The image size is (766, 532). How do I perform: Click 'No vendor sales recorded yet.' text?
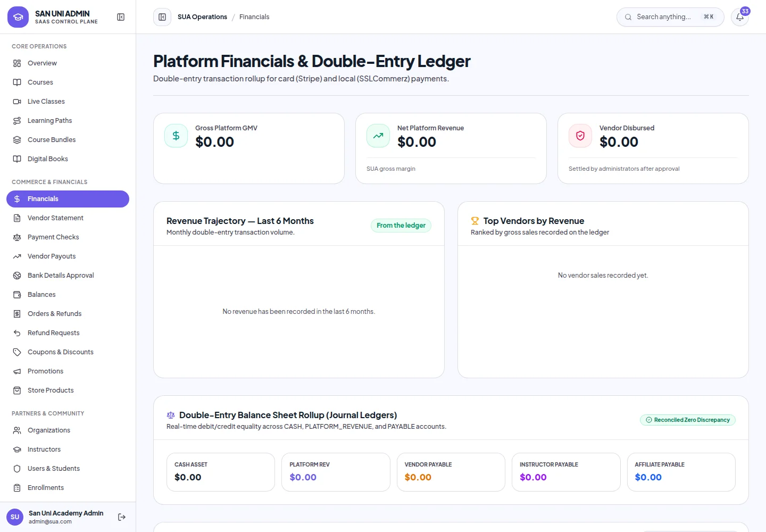coord(603,276)
